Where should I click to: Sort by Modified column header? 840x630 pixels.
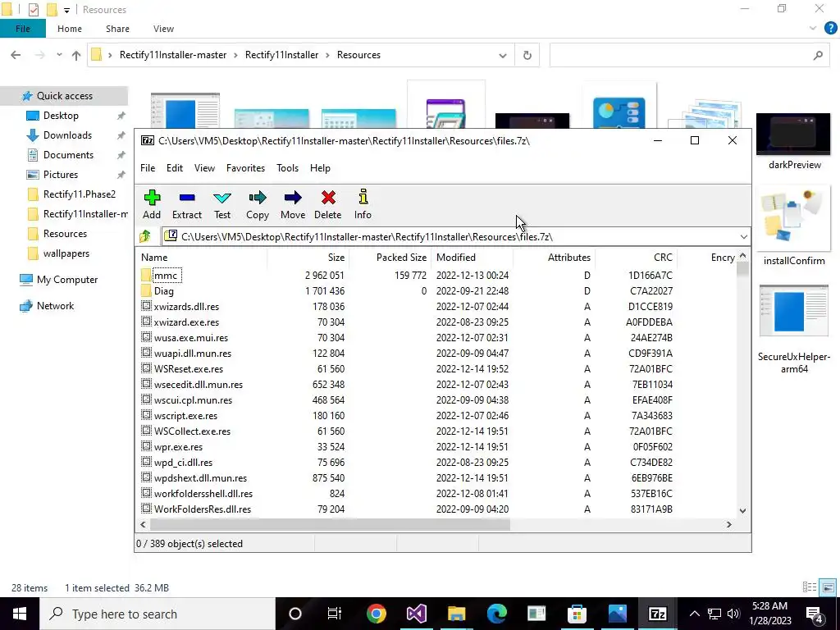pos(472,257)
